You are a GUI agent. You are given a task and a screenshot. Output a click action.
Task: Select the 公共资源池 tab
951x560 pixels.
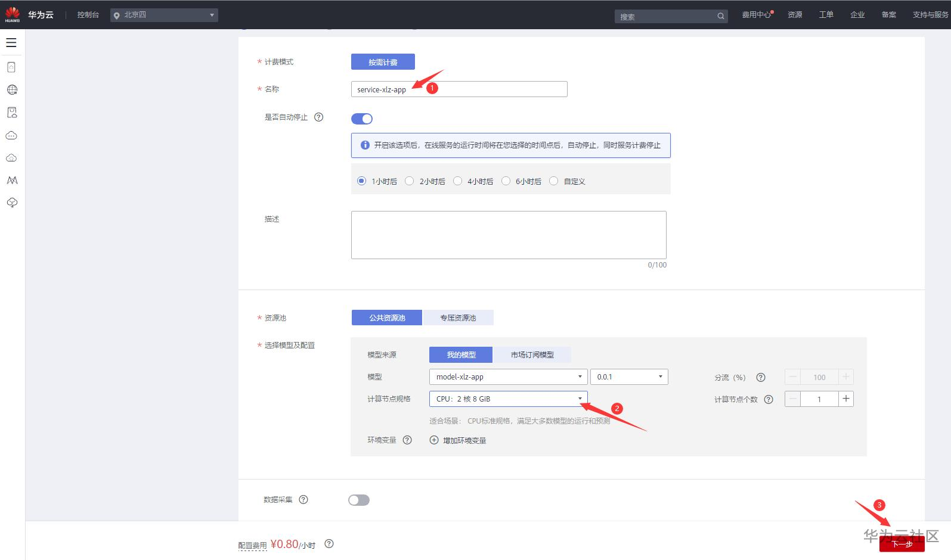pyautogui.click(x=387, y=318)
